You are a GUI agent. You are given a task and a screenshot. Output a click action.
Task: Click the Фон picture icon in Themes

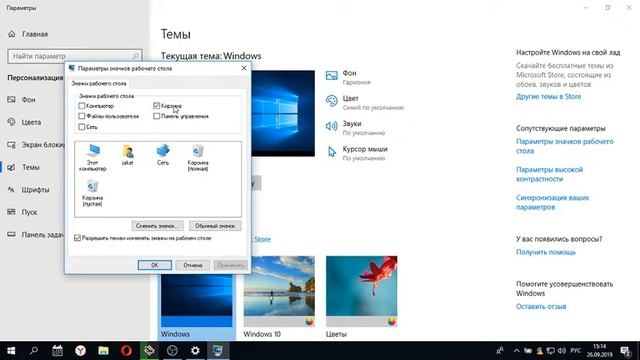click(331, 76)
